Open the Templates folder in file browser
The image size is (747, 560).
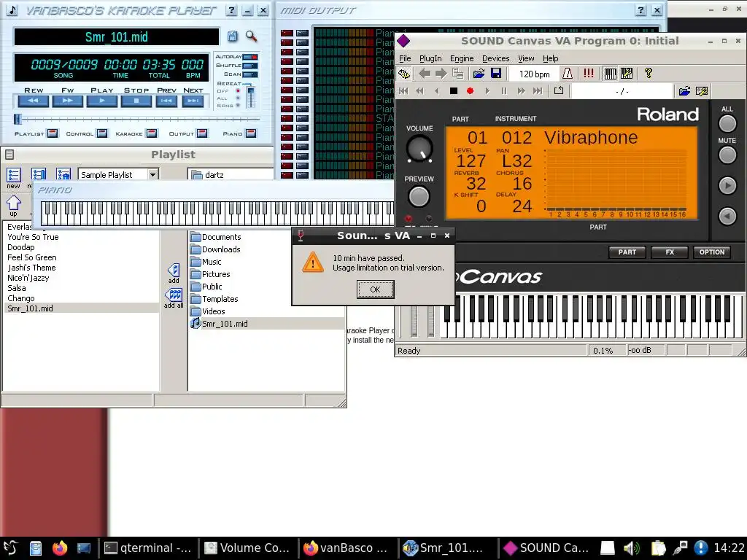tap(214, 298)
